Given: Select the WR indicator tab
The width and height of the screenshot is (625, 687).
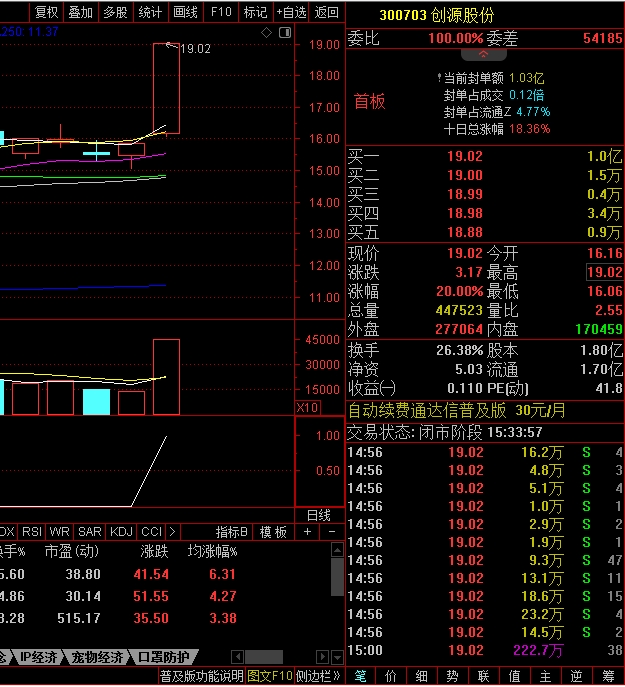Looking at the screenshot, I should pos(60,532).
